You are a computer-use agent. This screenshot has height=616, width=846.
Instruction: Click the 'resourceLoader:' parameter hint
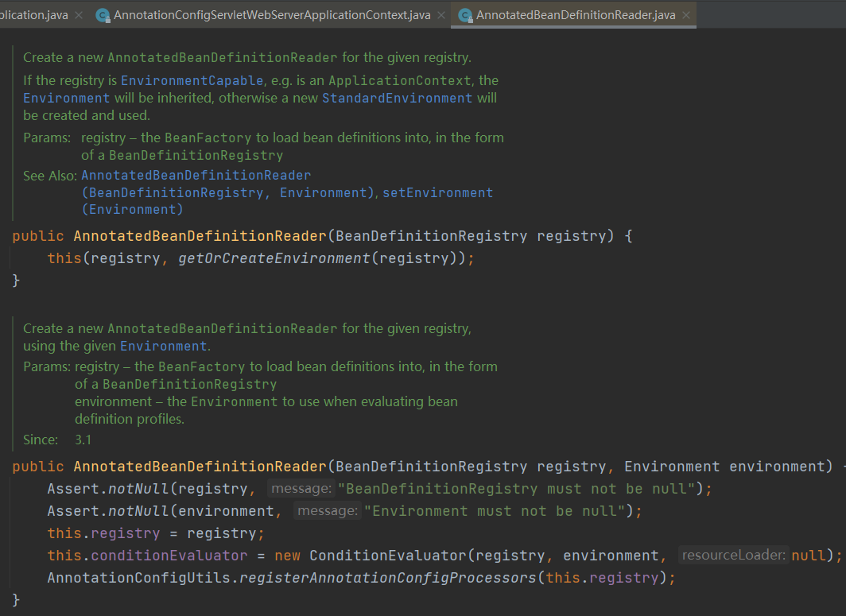(734, 555)
